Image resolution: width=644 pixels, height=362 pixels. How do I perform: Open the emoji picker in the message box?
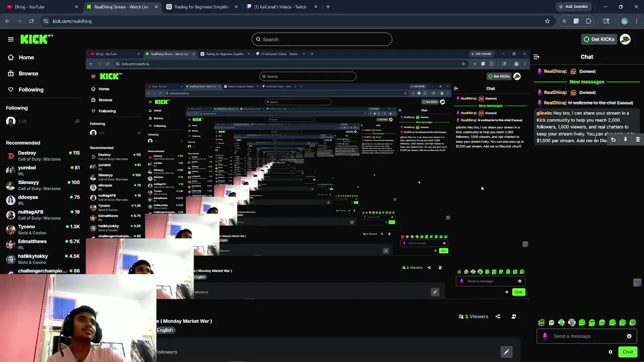[629, 336]
